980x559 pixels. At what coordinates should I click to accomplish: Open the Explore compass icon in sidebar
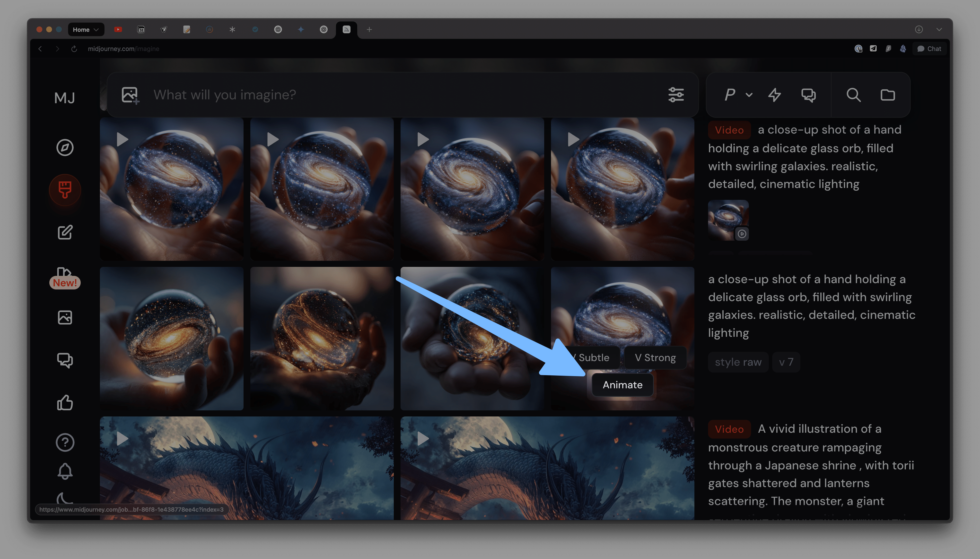65,147
